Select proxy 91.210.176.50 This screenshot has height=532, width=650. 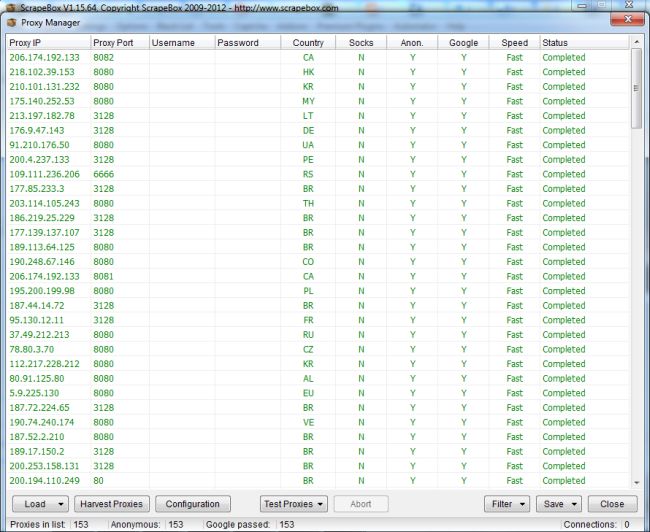click(x=39, y=145)
